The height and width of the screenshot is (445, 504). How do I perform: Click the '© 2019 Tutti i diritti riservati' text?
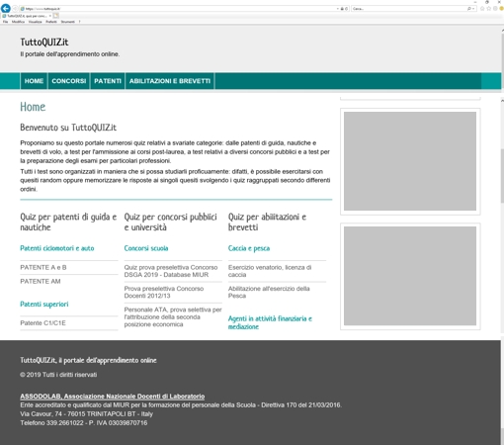58,375
